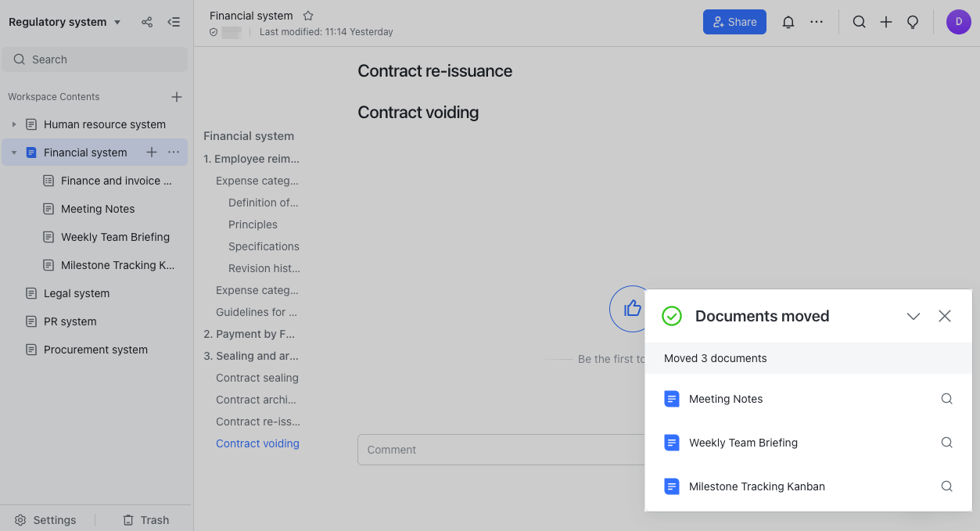
Task: Minimize the Documents moved panel
Action: pos(913,316)
